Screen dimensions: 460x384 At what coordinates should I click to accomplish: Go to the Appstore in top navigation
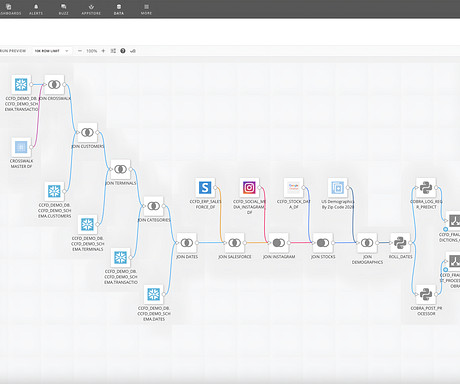click(91, 9)
